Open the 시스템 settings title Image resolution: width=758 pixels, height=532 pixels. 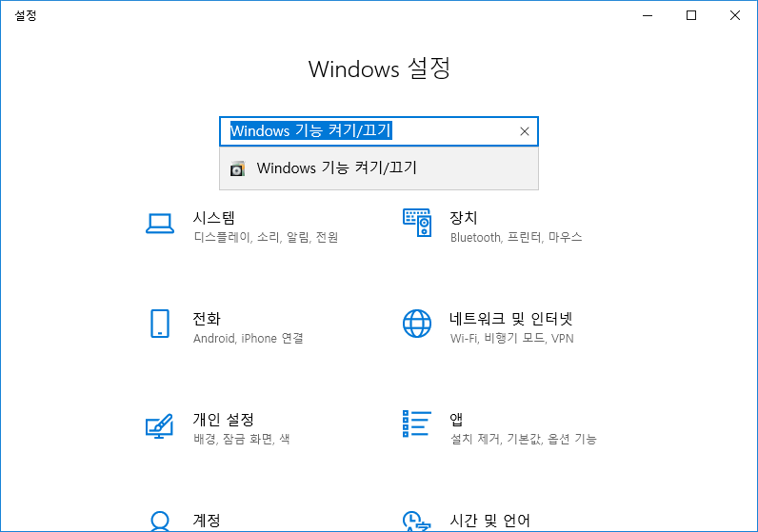click(x=214, y=217)
